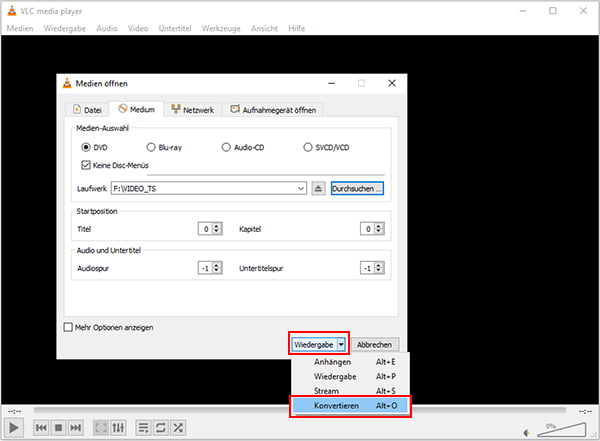The height and width of the screenshot is (441, 600).
Task: Open the Video menu
Action: click(x=138, y=28)
